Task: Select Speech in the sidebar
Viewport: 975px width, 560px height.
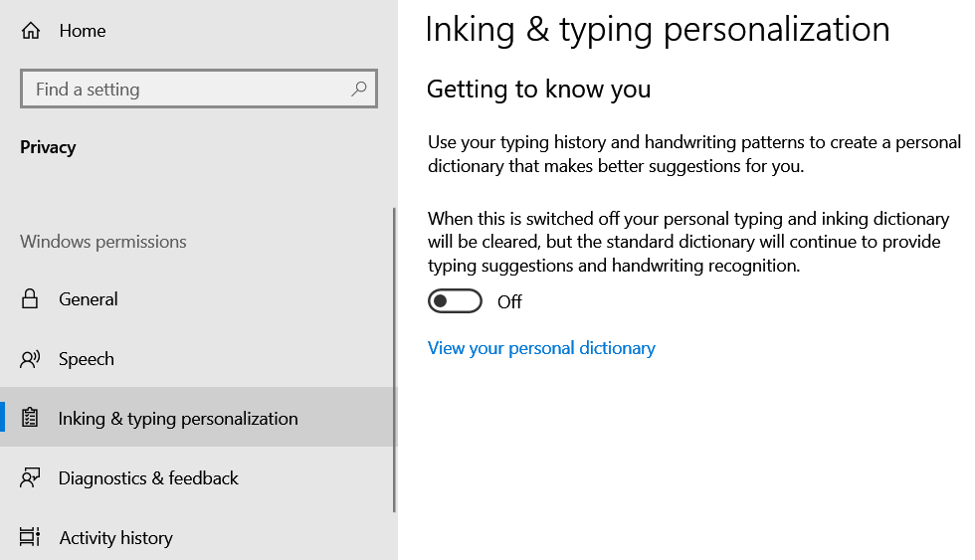Action: tap(87, 359)
